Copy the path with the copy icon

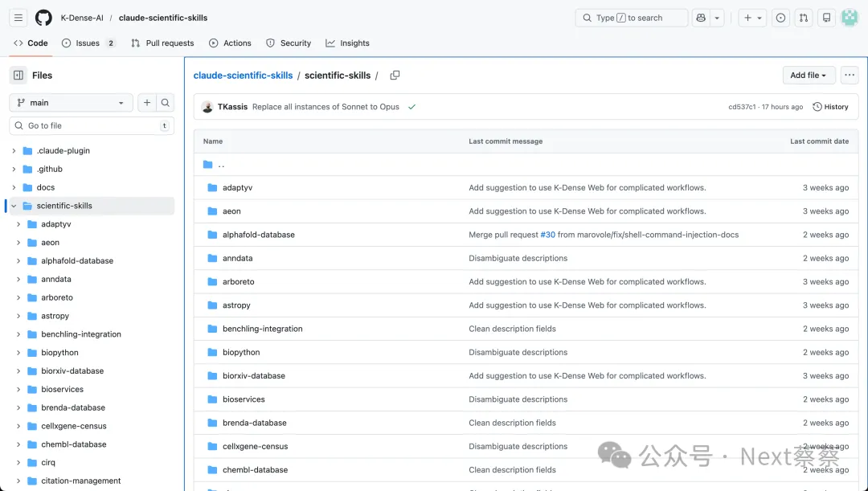coord(395,76)
